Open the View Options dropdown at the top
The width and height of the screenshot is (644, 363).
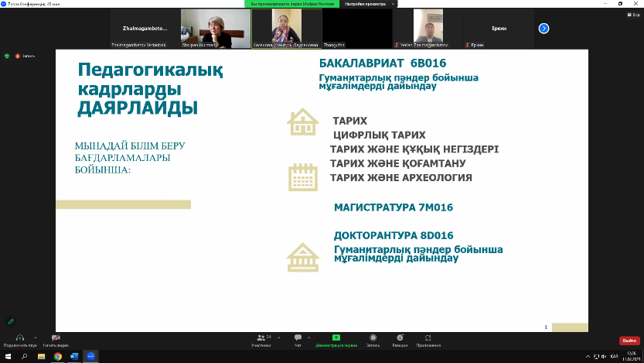pos(364,4)
